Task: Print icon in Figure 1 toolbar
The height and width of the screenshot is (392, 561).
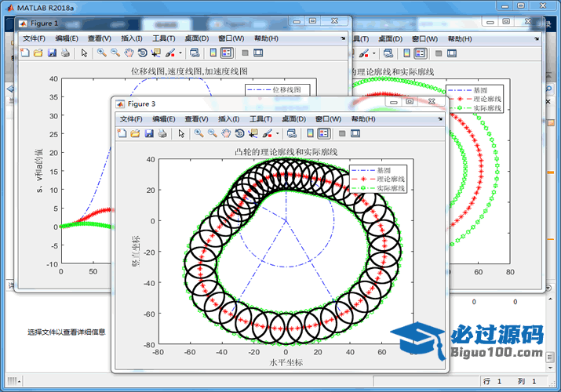Action: tap(65, 53)
